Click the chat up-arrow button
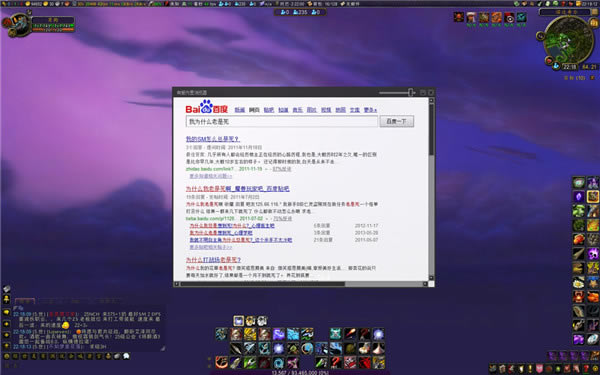The height and width of the screenshot is (375, 600). coord(7,324)
